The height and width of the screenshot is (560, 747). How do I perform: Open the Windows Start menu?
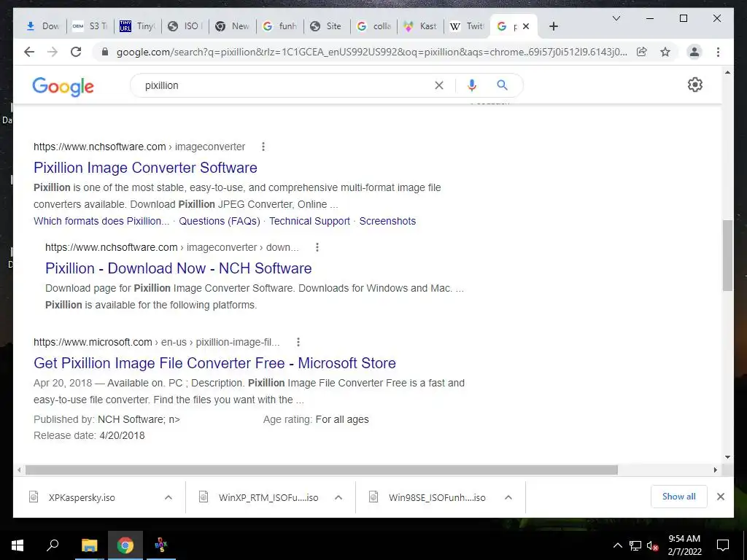point(18,545)
